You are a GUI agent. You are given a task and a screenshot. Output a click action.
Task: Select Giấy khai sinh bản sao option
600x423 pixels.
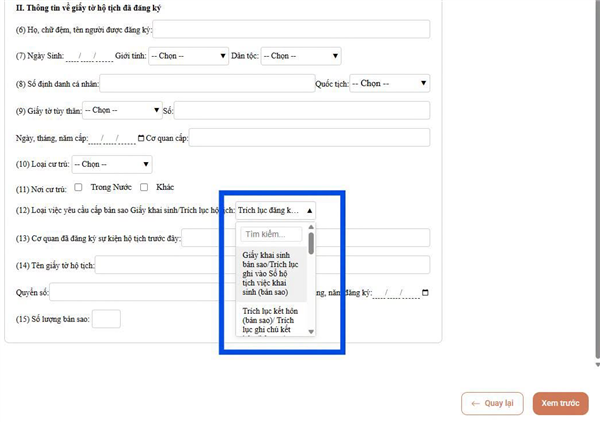click(x=271, y=274)
